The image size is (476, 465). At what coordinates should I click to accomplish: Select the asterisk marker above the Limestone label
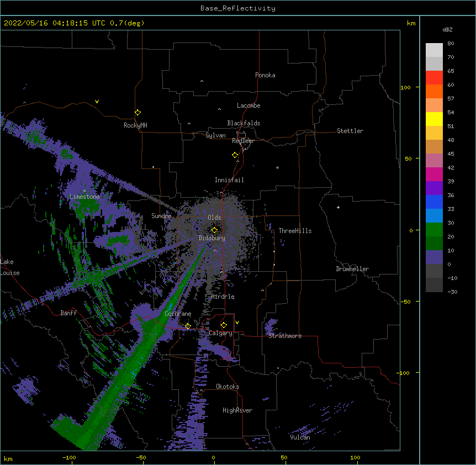click(x=84, y=191)
